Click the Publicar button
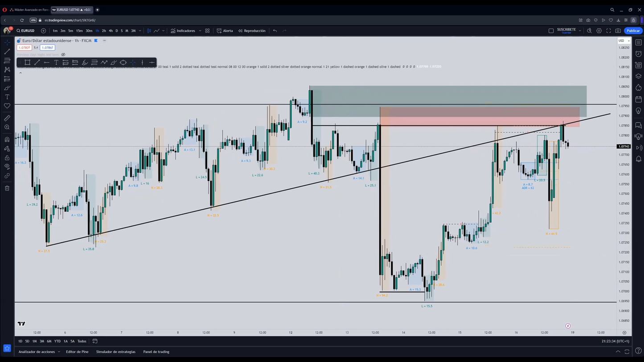This screenshot has width=644, height=362. 633,31
